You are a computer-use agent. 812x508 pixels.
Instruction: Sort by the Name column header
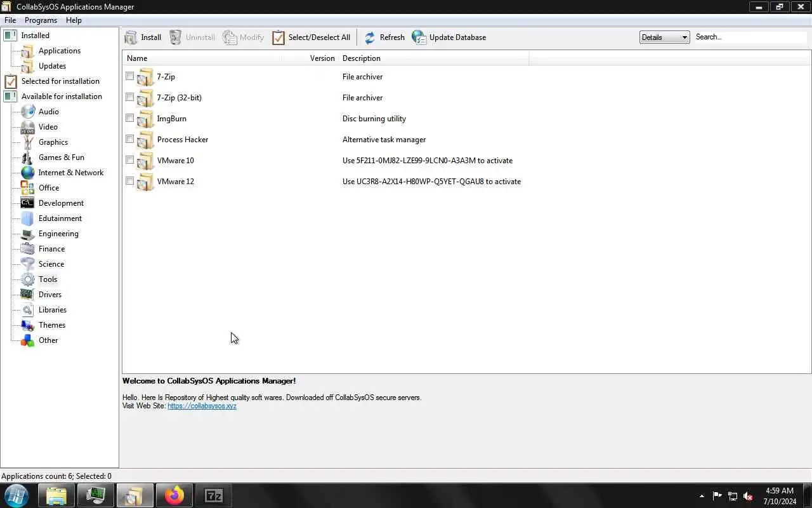(202, 58)
